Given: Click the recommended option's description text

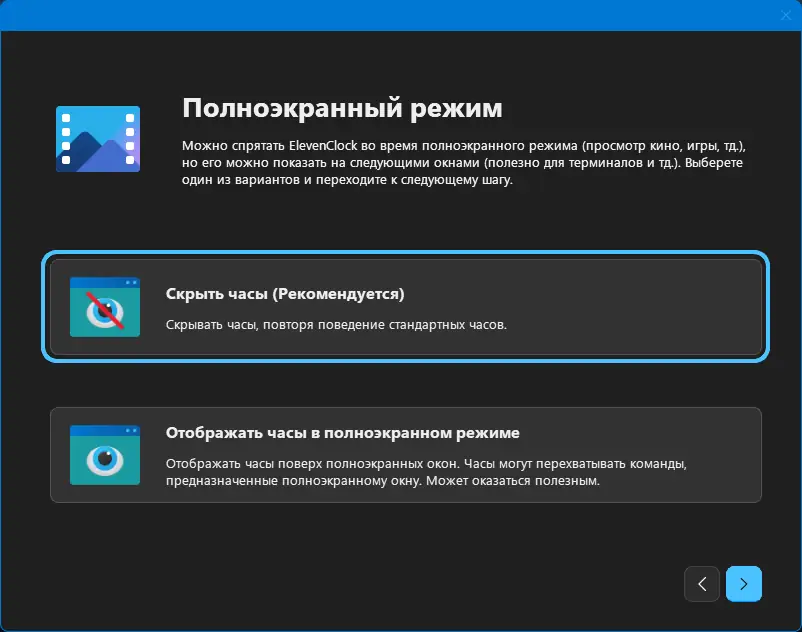Looking at the screenshot, I should (336, 325).
